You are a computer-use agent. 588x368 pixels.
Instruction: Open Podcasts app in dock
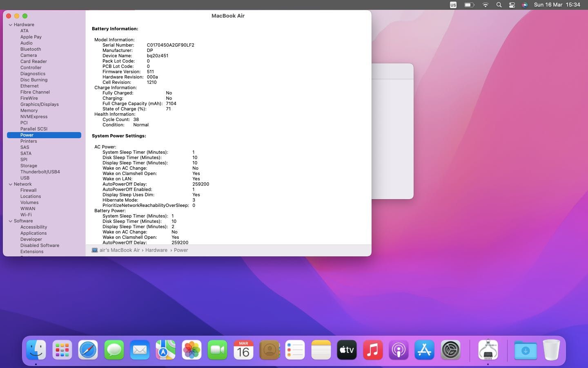(x=399, y=350)
